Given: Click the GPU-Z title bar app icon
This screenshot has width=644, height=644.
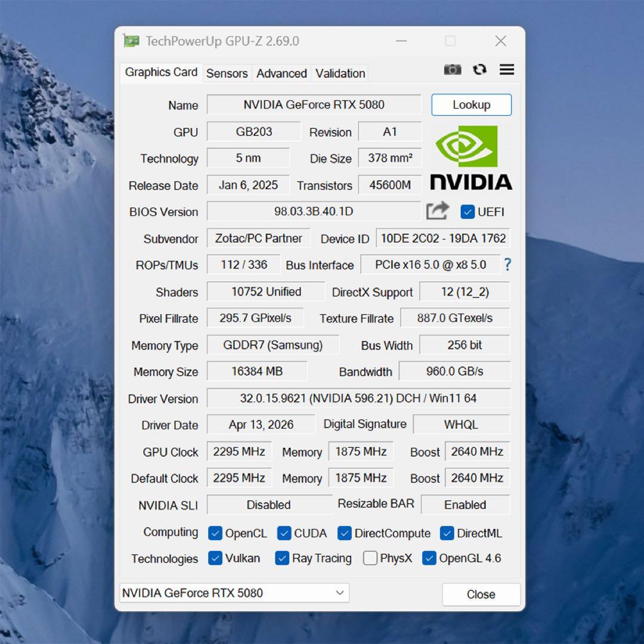Looking at the screenshot, I should click(x=131, y=41).
